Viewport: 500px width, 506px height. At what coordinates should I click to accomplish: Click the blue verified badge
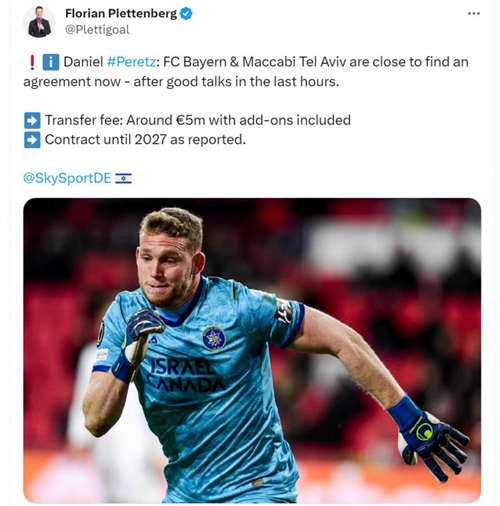(x=186, y=14)
